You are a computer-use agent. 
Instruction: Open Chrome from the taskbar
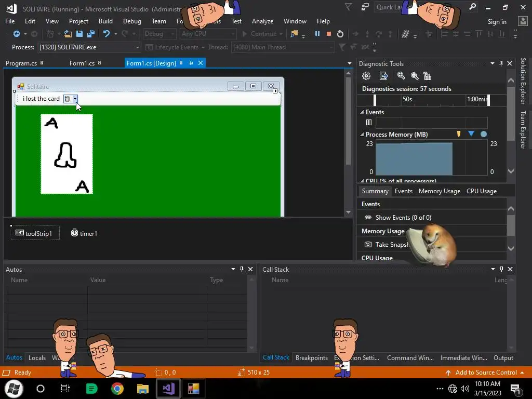click(117, 389)
